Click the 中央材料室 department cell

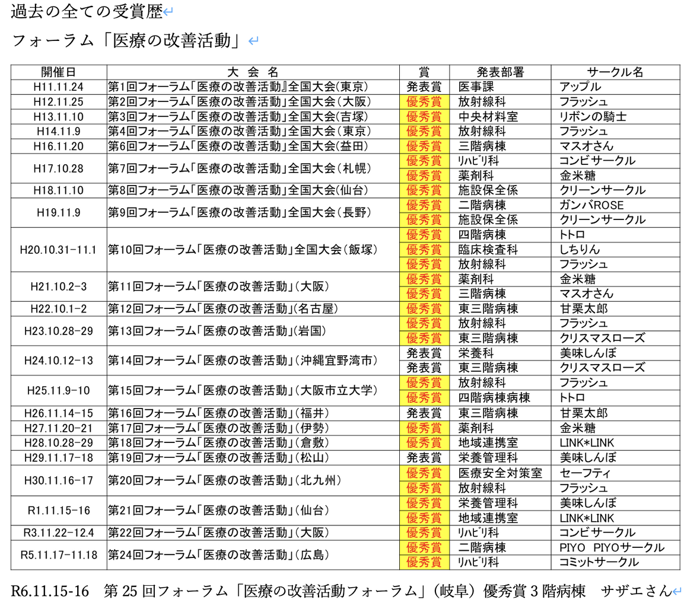(x=488, y=117)
